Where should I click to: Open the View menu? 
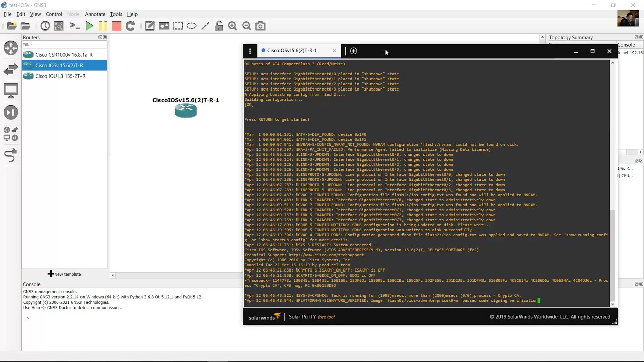pyautogui.click(x=35, y=14)
